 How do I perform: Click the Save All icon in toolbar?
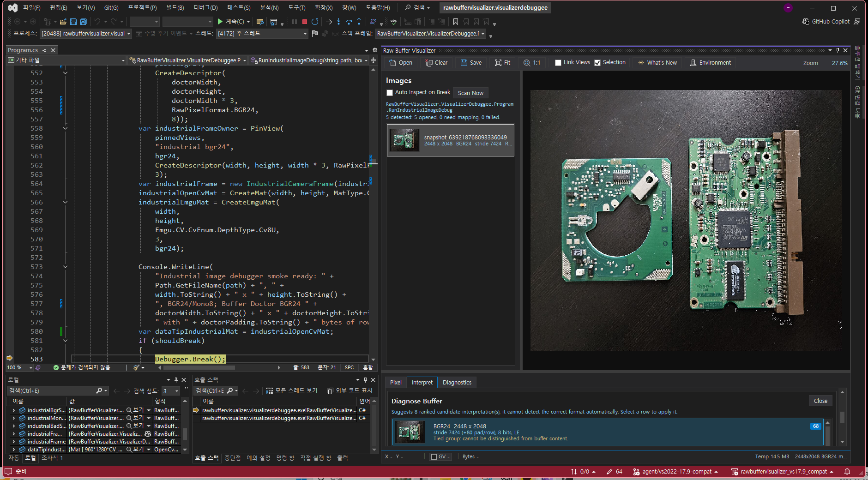point(84,22)
